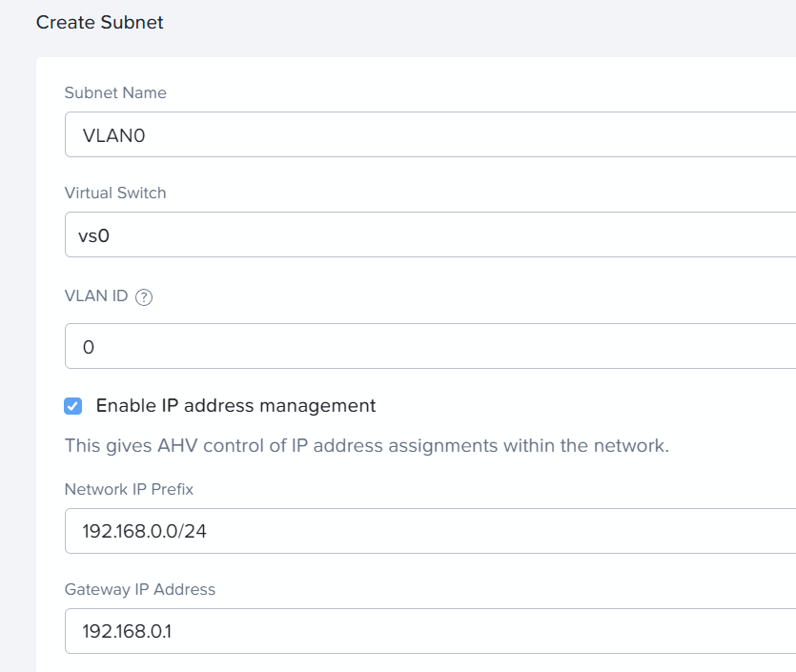Click on the 192.168.0.1 gateway text
796x672 pixels.
(127, 631)
